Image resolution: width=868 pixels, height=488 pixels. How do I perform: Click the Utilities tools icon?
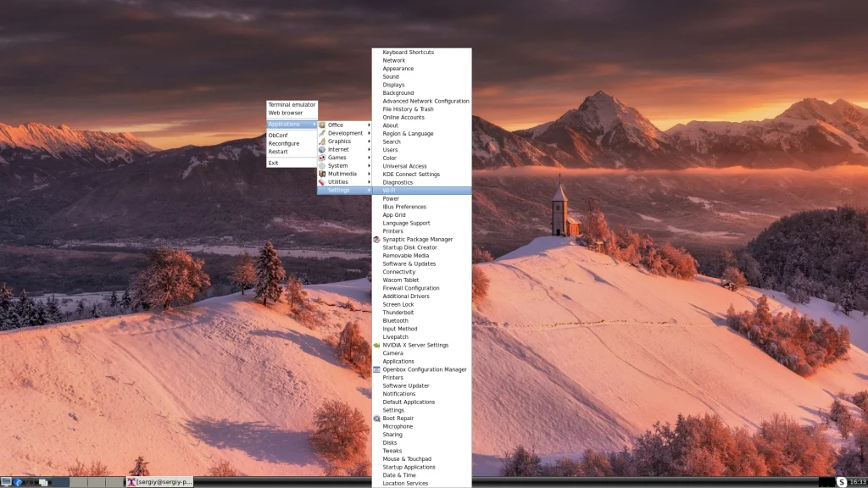[324, 182]
